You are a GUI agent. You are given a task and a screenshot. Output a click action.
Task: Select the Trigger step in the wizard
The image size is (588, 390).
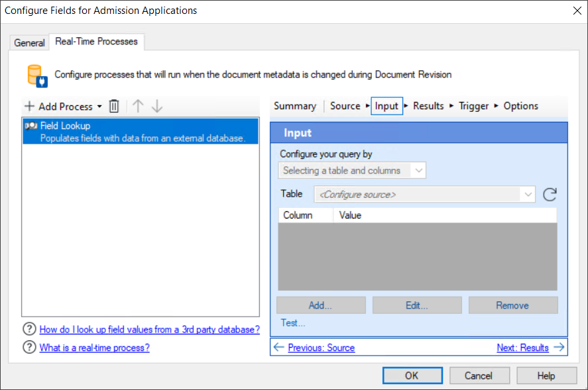click(x=473, y=105)
